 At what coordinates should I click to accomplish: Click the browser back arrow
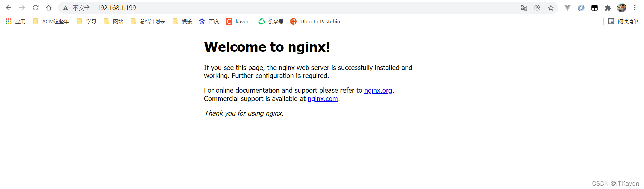[9, 8]
